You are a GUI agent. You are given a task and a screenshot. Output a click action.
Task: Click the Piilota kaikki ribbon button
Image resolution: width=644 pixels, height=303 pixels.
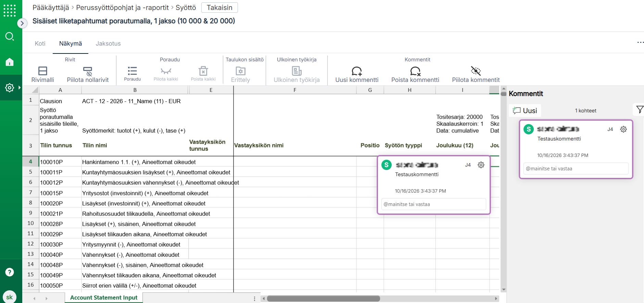point(166,74)
